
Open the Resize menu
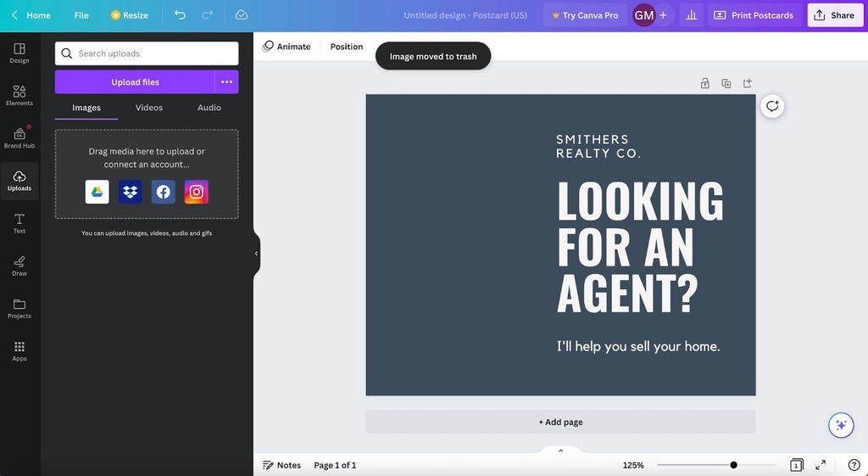130,15
